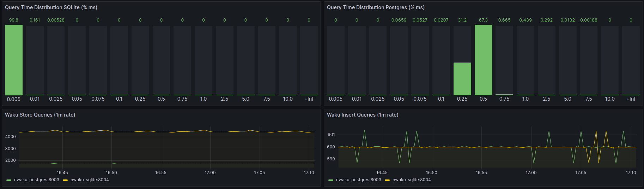The image size is (644, 189).
Task: Click yellow color swatch in Waku Insert Queries legend
Action: (387, 180)
